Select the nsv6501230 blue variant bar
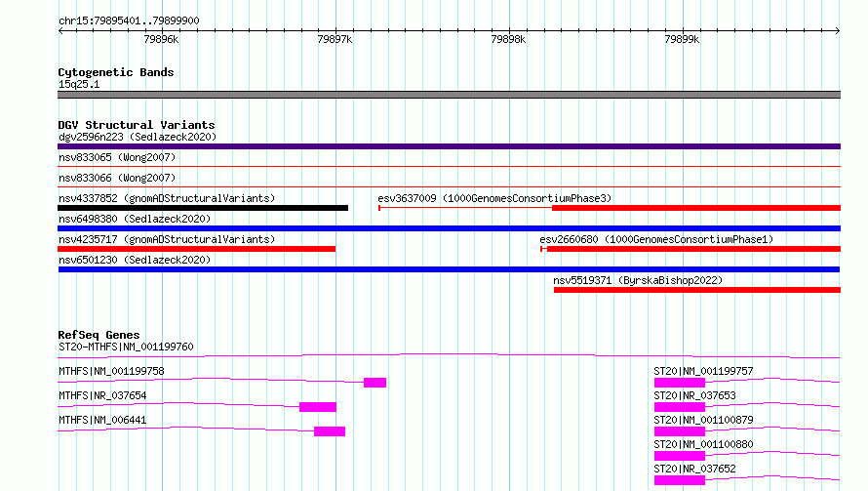This screenshot has width=868, height=491. pos(449,269)
